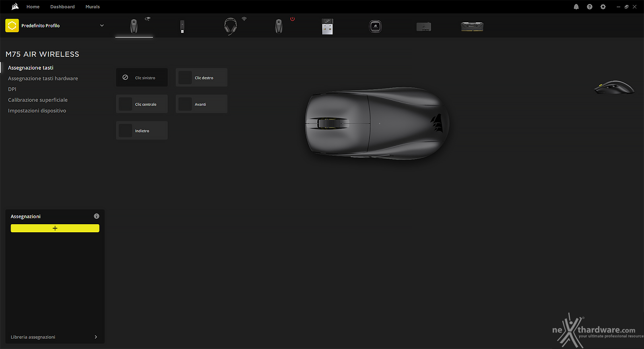Select the dark controller box device icon

pyautogui.click(x=424, y=27)
